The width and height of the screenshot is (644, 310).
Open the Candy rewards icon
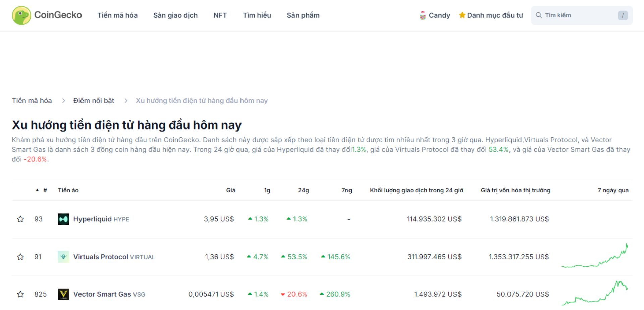tap(422, 15)
